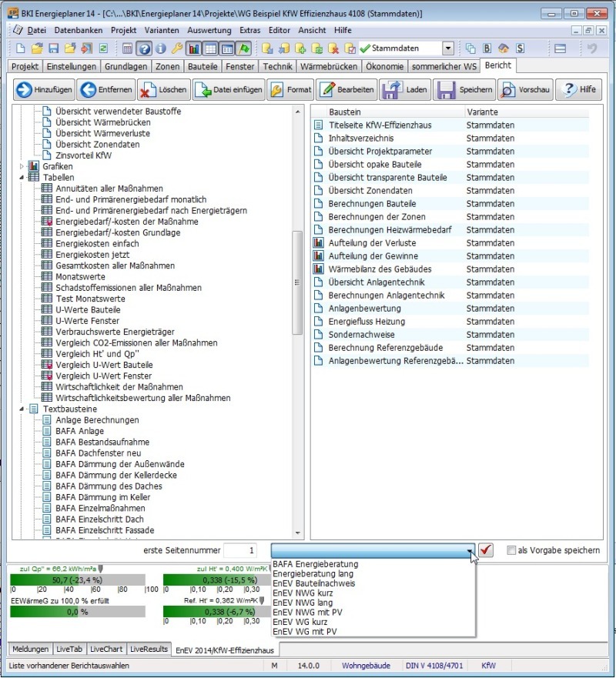Click the report selection dropdown arrow
Image resolution: width=616 pixels, height=678 pixels.
click(470, 550)
